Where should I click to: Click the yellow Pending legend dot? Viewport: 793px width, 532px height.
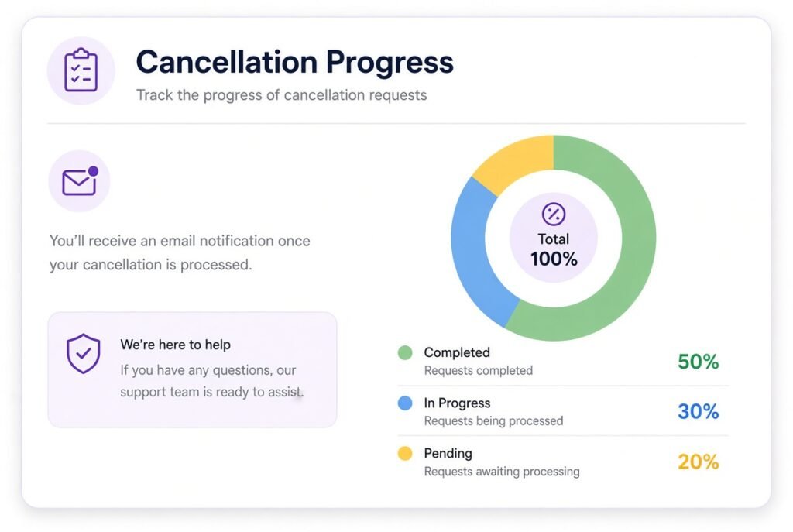tap(405, 453)
